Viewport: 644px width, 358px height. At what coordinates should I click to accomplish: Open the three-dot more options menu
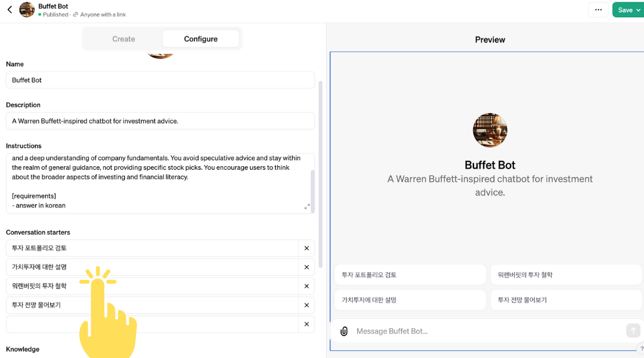pyautogui.click(x=598, y=10)
